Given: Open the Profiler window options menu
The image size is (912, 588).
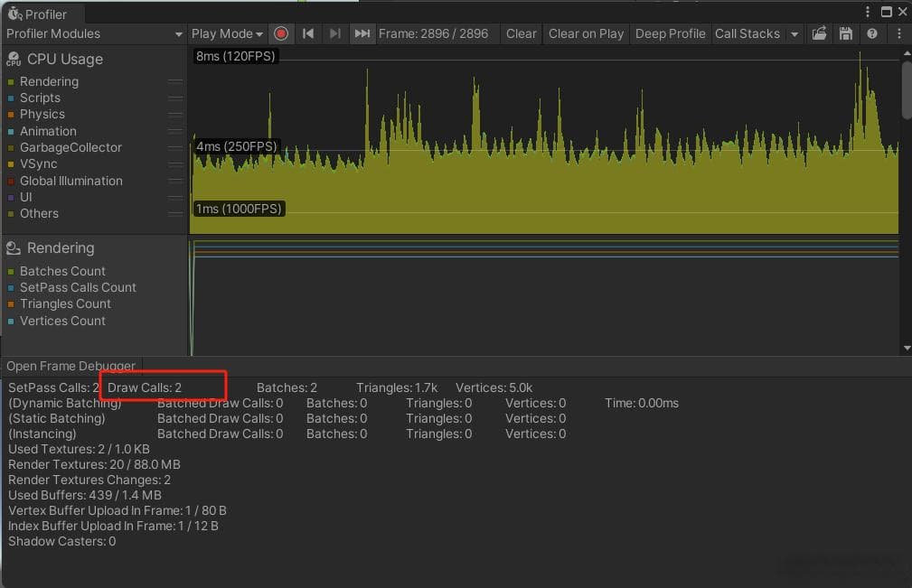Looking at the screenshot, I should coord(867,12).
